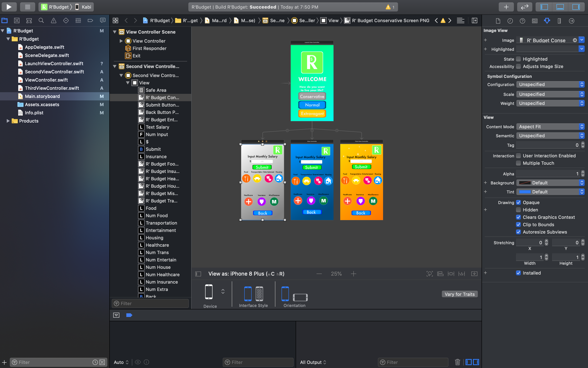Open the Issue navigator warning icon

click(x=53, y=21)
